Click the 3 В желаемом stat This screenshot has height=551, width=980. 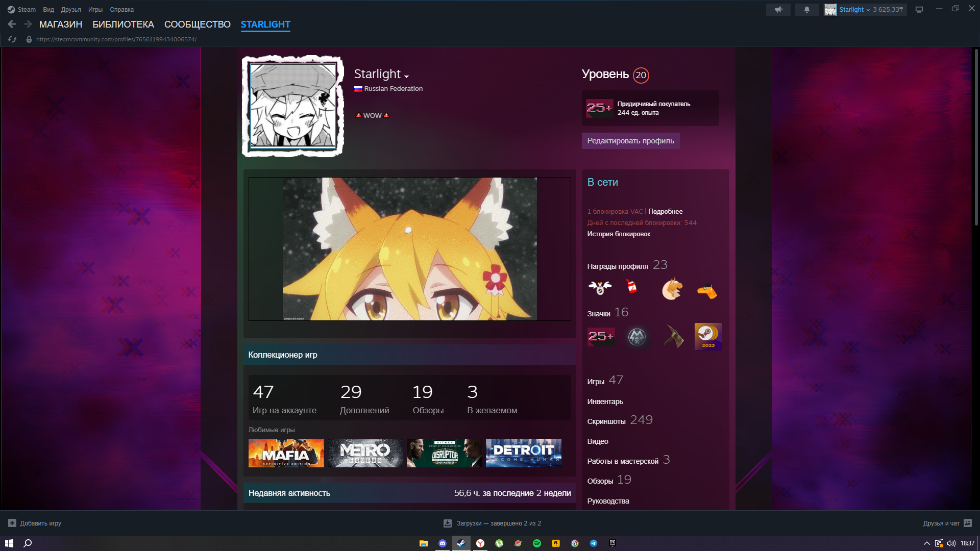(492, 399)
